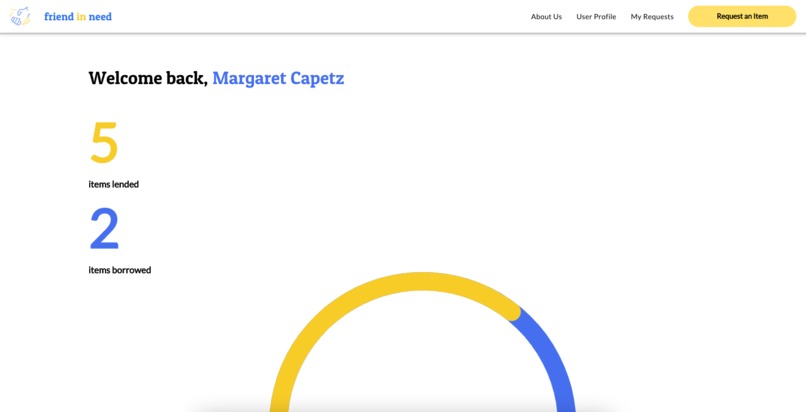Click the yellow number 5
806x412 pixels.
(104, 142)
